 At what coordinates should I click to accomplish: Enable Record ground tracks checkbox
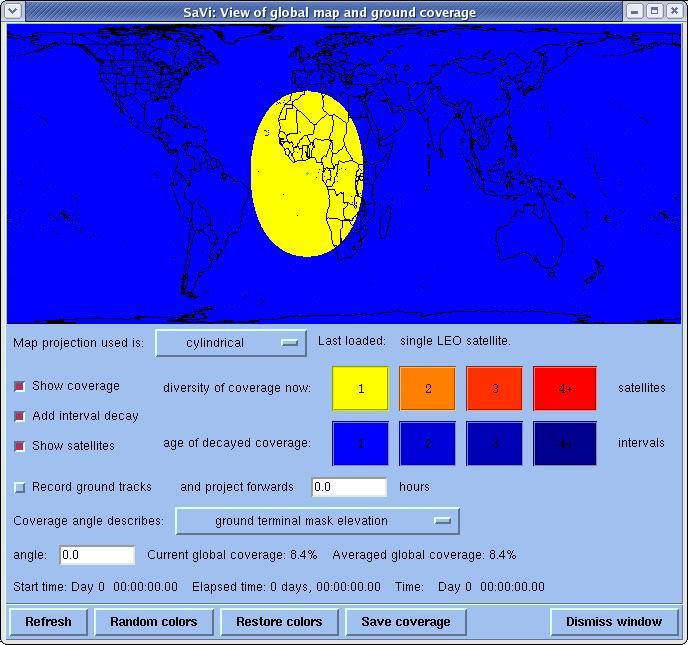click(19, 487)
